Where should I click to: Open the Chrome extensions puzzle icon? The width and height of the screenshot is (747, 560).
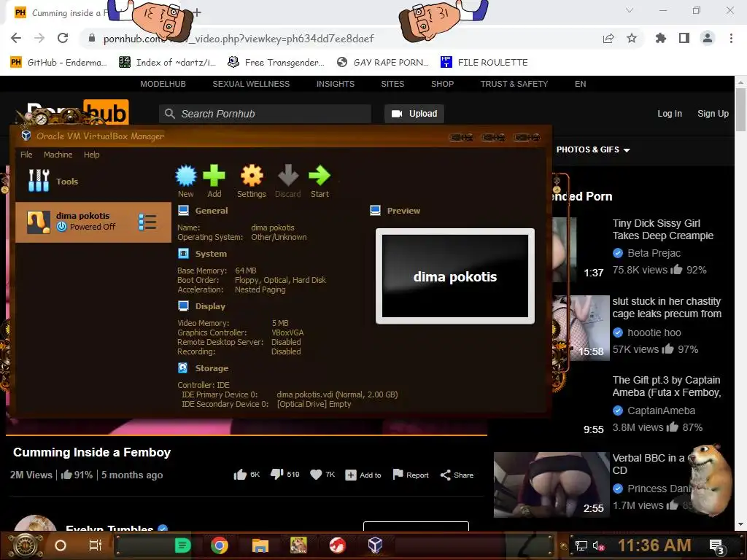[x=661, y=38]
